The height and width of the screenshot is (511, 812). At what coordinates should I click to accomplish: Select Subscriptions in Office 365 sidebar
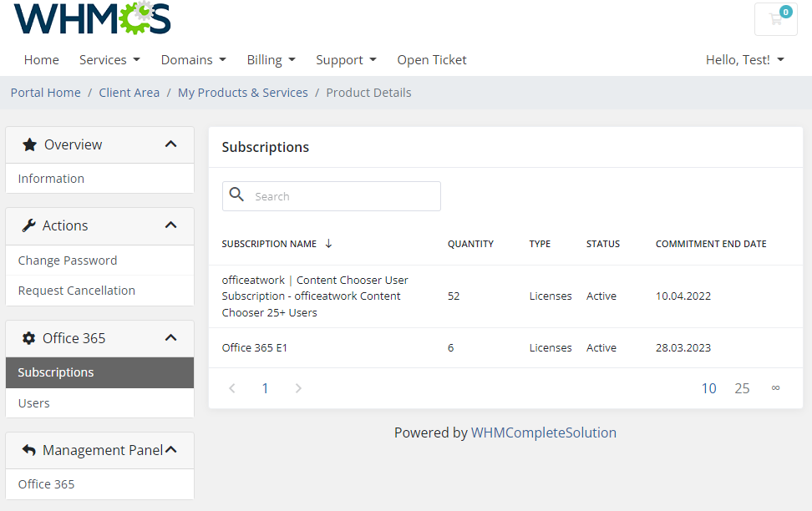click(x=100, y=372)
